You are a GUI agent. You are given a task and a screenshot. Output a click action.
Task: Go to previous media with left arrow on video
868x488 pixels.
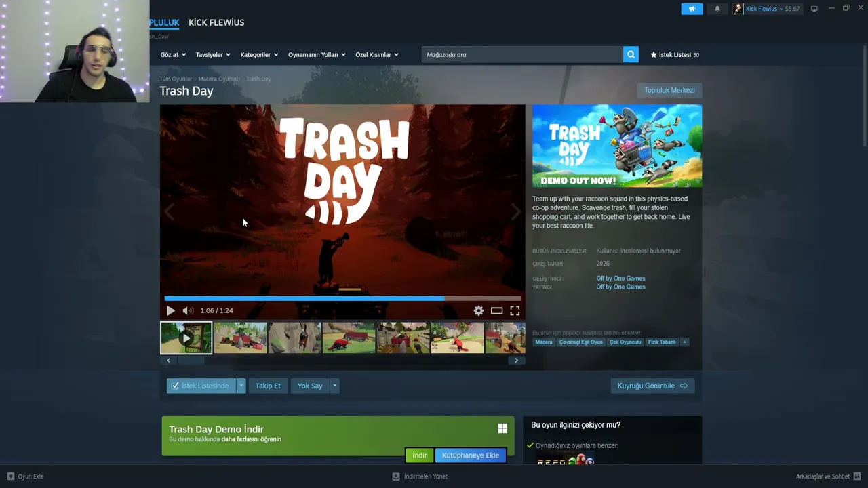[169, 212]
